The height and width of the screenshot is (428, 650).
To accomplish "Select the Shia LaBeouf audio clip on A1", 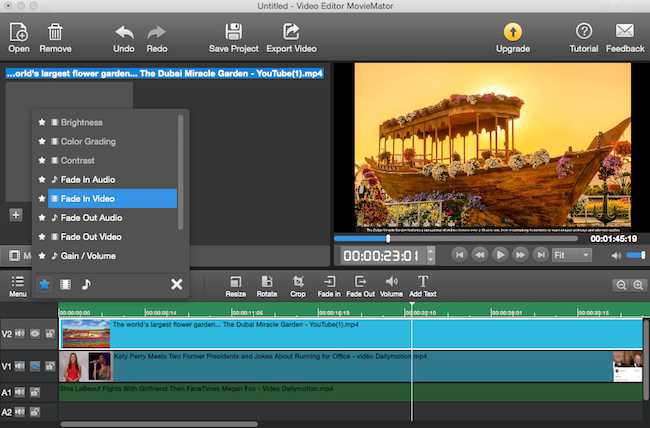I will point(351,392).
